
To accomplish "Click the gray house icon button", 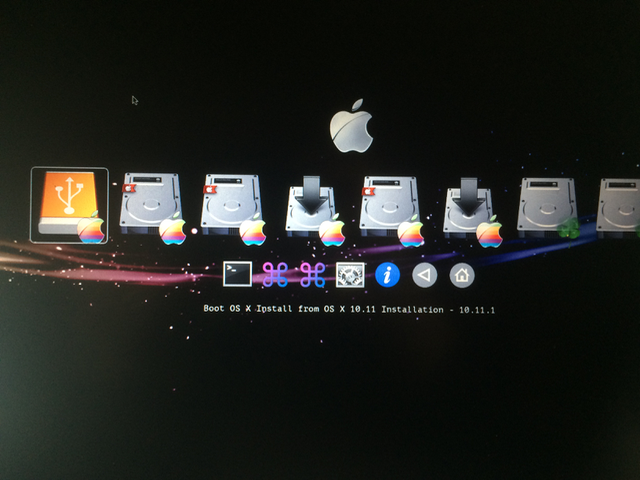I will tap(462, 276).
